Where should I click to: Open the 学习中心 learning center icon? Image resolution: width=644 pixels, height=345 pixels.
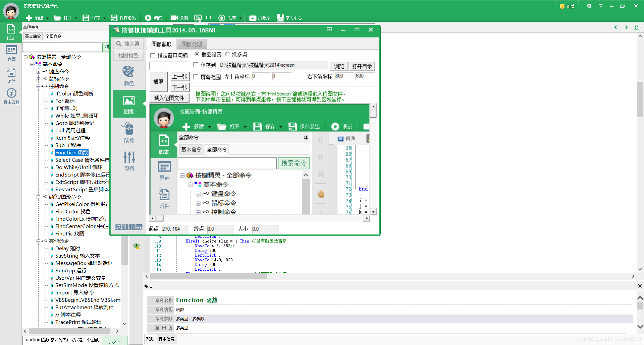click(x=280, y=18)
